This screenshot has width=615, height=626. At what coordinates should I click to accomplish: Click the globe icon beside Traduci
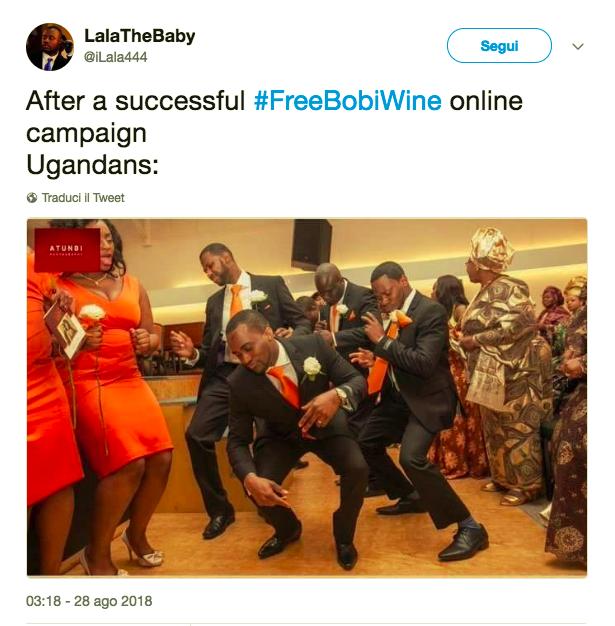click(32, 198)
